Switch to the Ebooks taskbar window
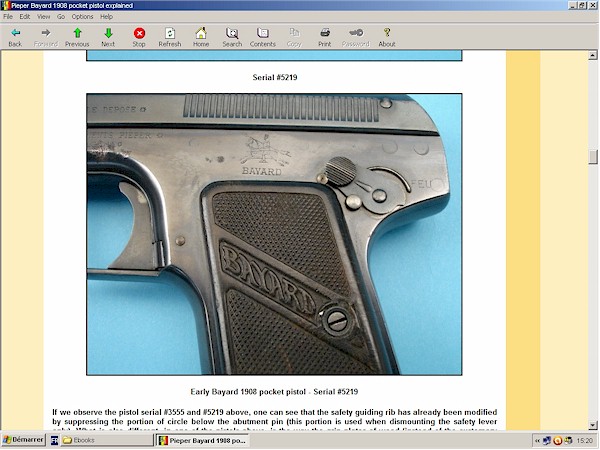Screen dimensions: 600x450 coord(106,440)
